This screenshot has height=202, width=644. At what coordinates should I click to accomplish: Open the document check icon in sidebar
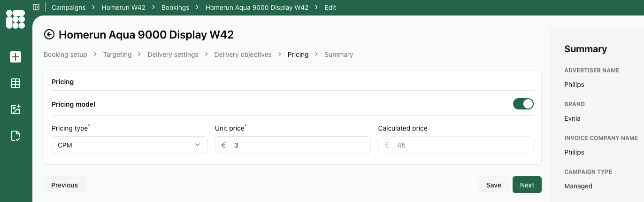pyautogui.click(x=15, y=136)
